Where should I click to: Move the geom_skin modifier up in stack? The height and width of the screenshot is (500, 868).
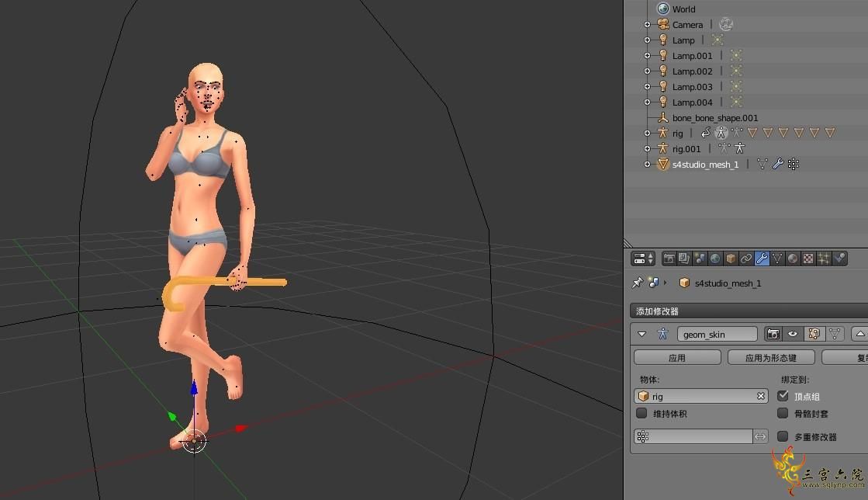[859, 334]
